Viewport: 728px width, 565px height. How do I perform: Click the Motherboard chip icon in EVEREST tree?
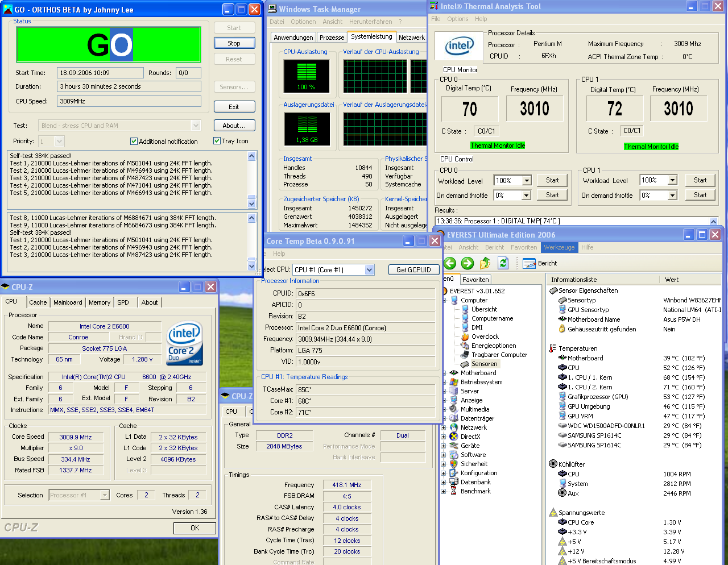(x=454, y=373)
